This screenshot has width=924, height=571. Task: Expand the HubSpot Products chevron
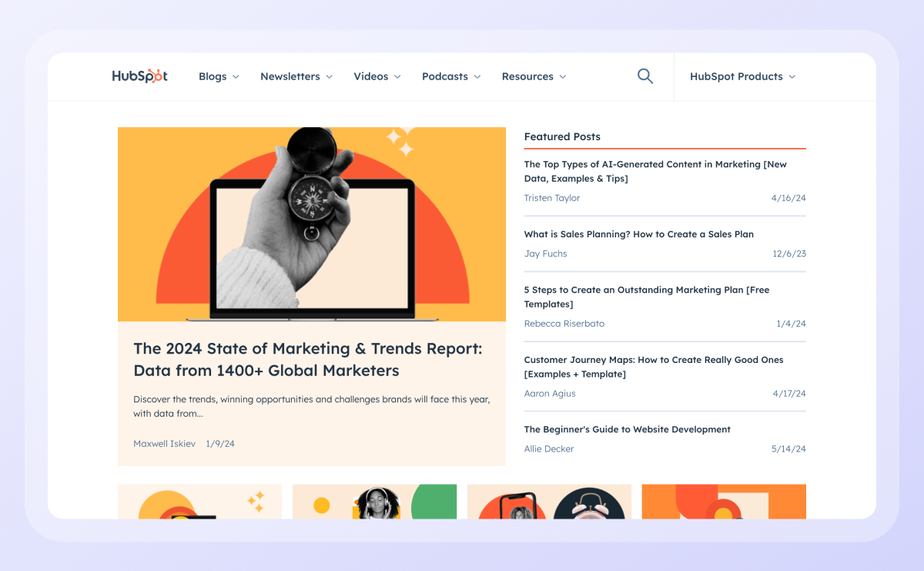pos(792,77)
